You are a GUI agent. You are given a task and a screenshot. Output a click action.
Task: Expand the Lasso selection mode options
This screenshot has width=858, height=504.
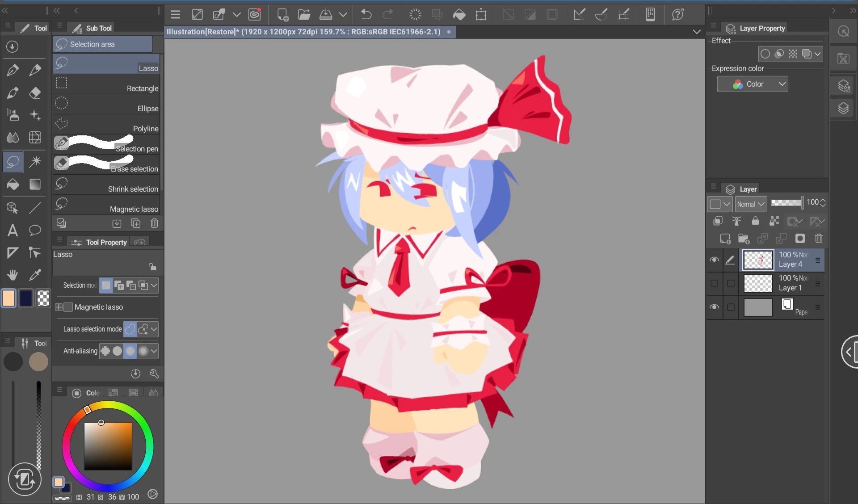click(x=154, y=329)
